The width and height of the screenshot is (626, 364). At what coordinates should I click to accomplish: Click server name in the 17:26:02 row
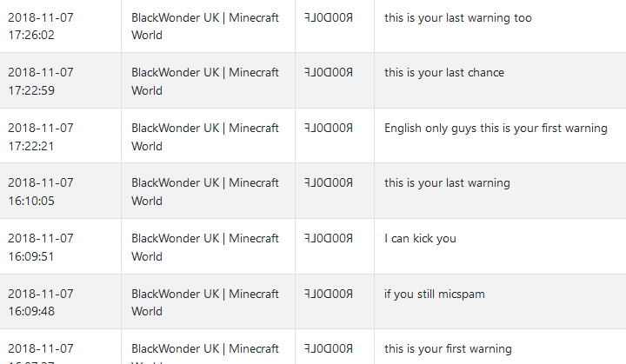[205, 26]
